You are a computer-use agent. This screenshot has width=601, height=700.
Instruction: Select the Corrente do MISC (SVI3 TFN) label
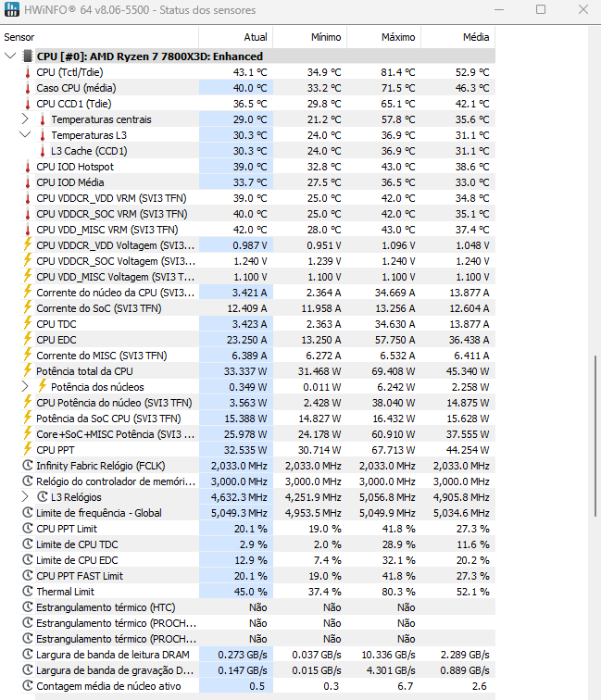click(x=102, y=356)
